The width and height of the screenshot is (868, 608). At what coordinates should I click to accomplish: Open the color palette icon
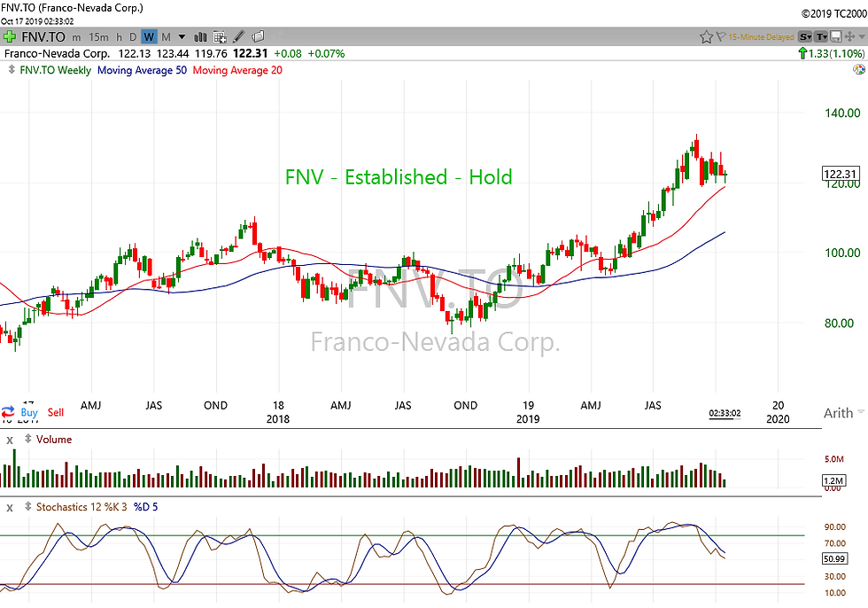coord(858,70)
